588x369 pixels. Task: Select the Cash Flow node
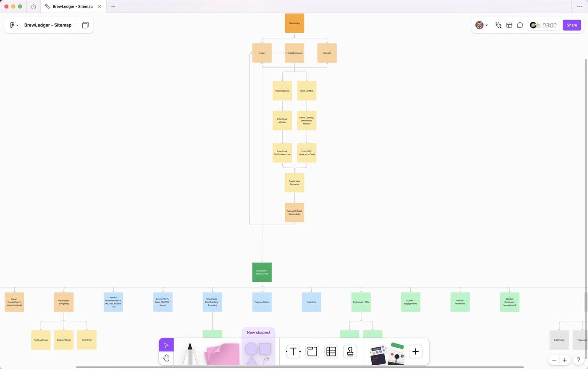(x=87, y=340)
